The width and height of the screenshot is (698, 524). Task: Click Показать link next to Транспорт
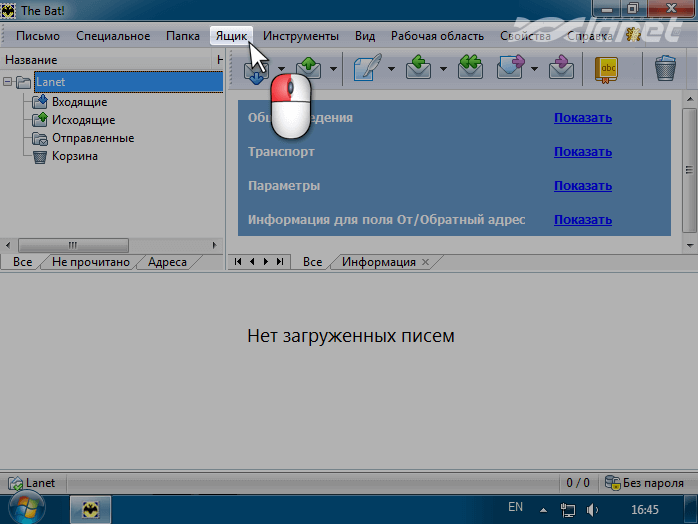coord(582,152)
